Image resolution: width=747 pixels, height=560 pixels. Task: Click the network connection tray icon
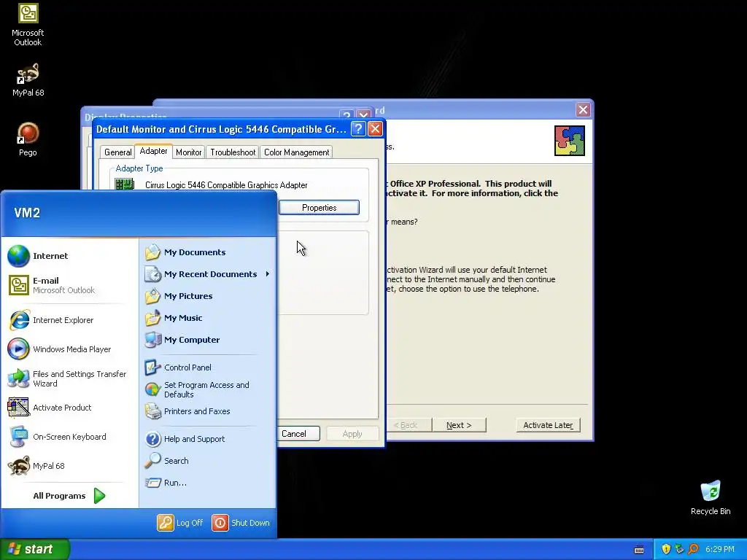tap(679, 549)
